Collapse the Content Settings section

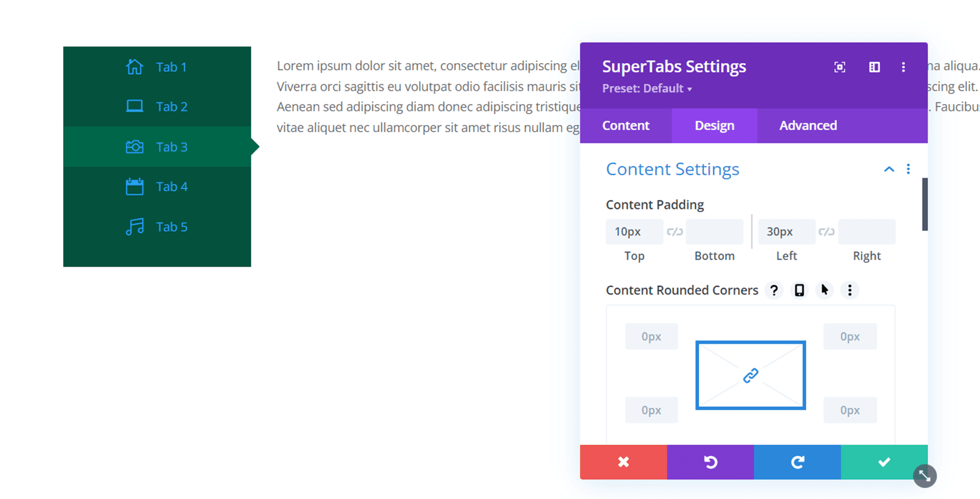[x=889, y=169]
